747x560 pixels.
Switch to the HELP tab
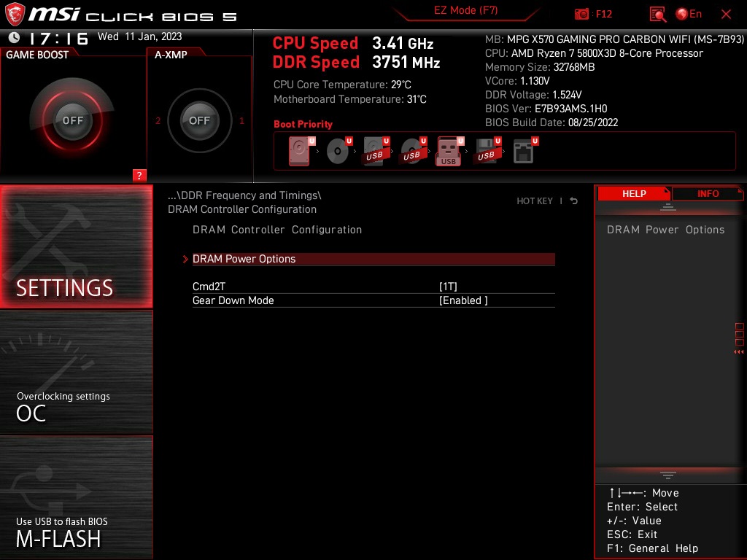[634, 194]
